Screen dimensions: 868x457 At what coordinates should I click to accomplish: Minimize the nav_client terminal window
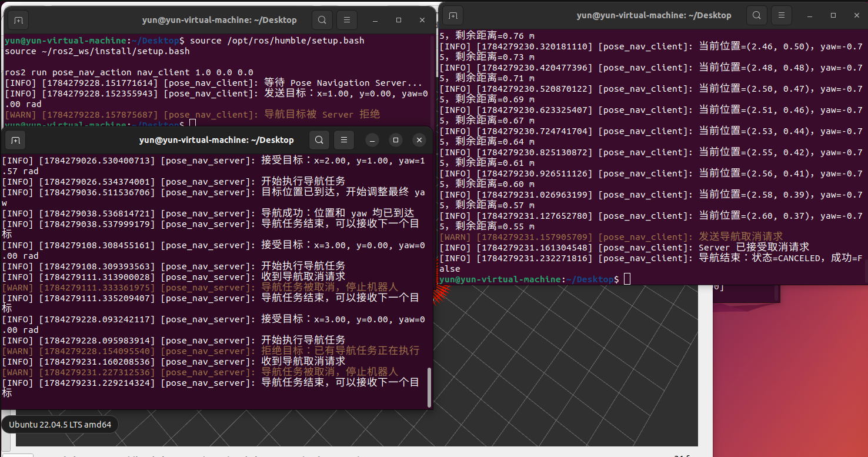[375, 20]
